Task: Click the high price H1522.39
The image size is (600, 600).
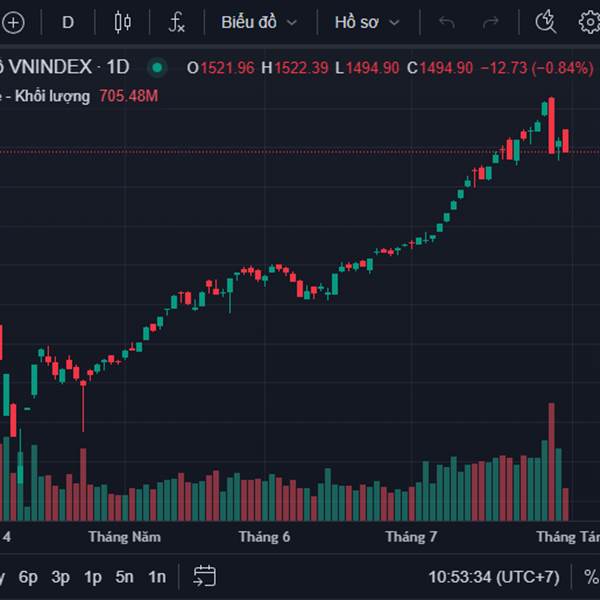Action: (x=295, y=68)
